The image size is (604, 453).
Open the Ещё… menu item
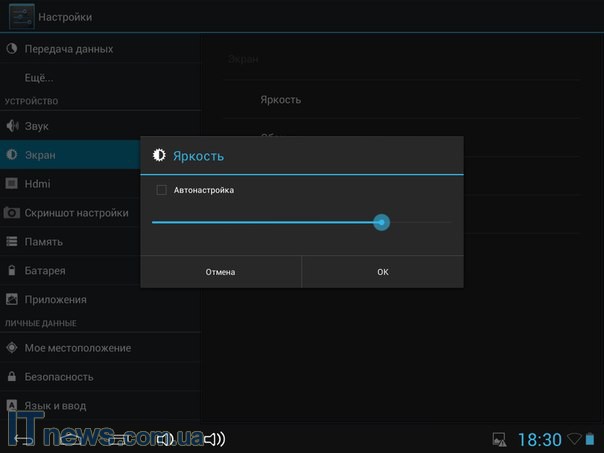tap(39, 77)
